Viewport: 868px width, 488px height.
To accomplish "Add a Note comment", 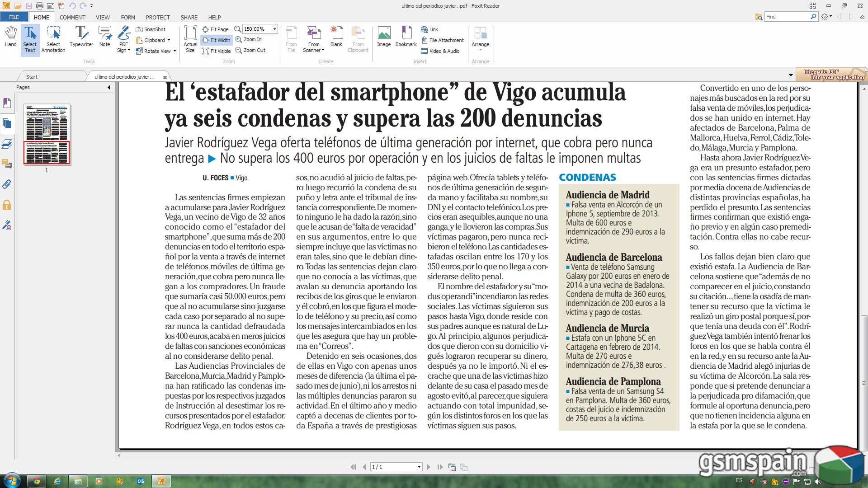I will [x=105, y=37].
